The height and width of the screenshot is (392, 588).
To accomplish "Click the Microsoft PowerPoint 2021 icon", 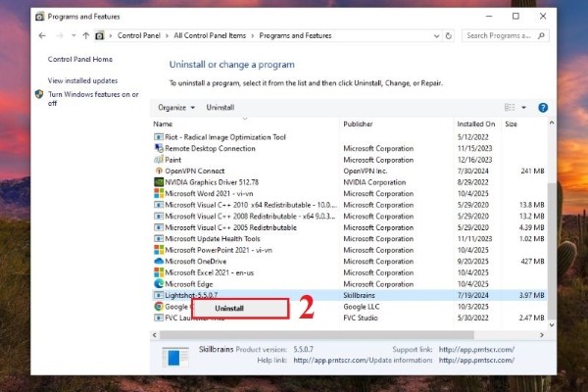I will pyautogui.click(x=159, y=250).
